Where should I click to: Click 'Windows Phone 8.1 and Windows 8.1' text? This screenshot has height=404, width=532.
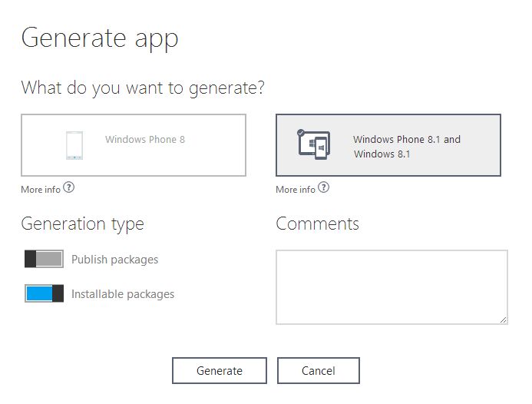coord(407,147)
